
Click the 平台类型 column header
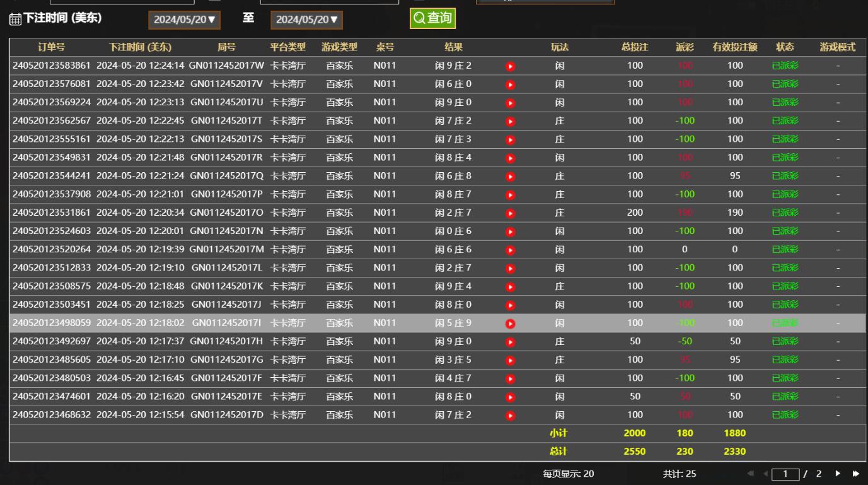point(288,47)
